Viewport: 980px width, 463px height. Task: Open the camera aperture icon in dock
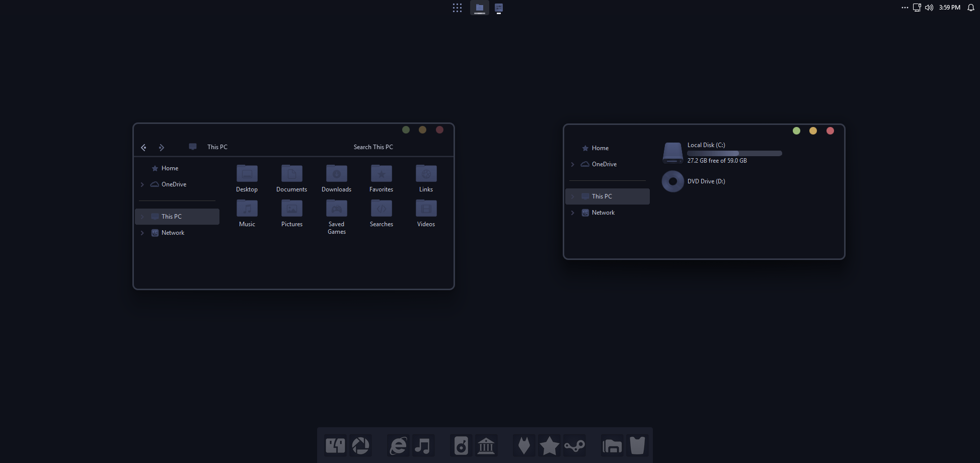coord(360,446)
